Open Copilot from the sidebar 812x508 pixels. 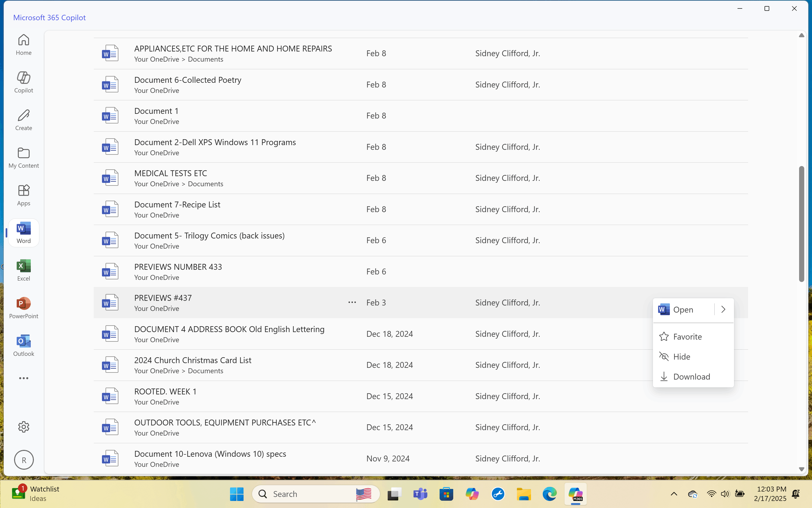pos(23,82)
